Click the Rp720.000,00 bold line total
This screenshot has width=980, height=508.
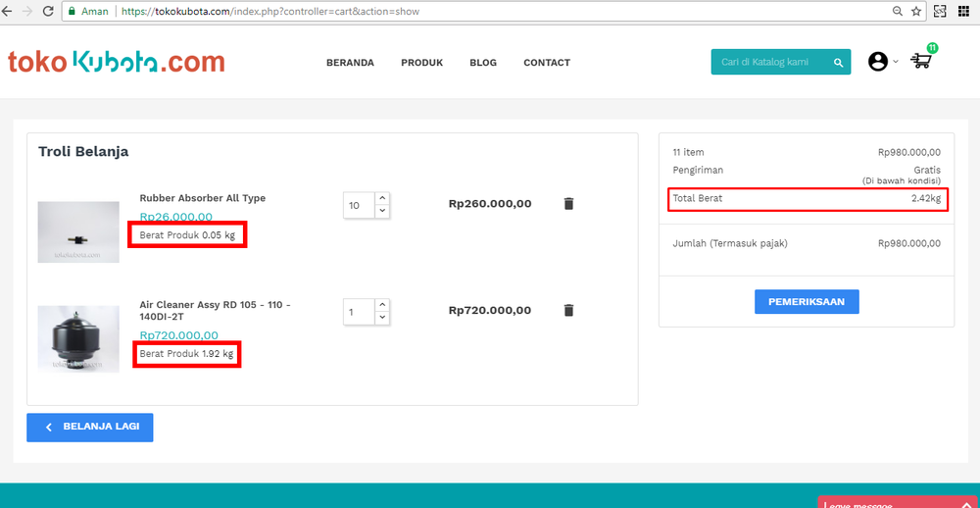click(x=490, y=310)
